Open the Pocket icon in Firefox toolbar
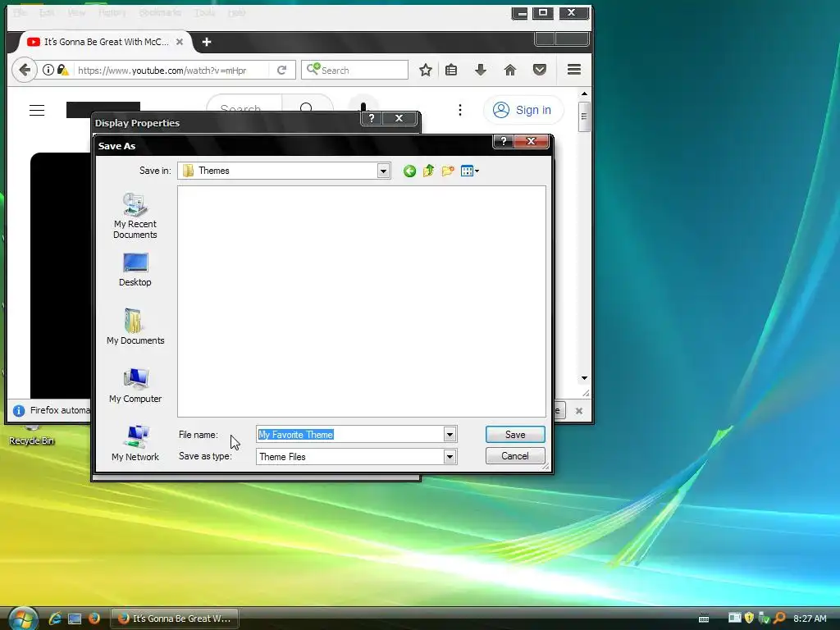Viewport: 840px width, 630px height. click(540, 70)
